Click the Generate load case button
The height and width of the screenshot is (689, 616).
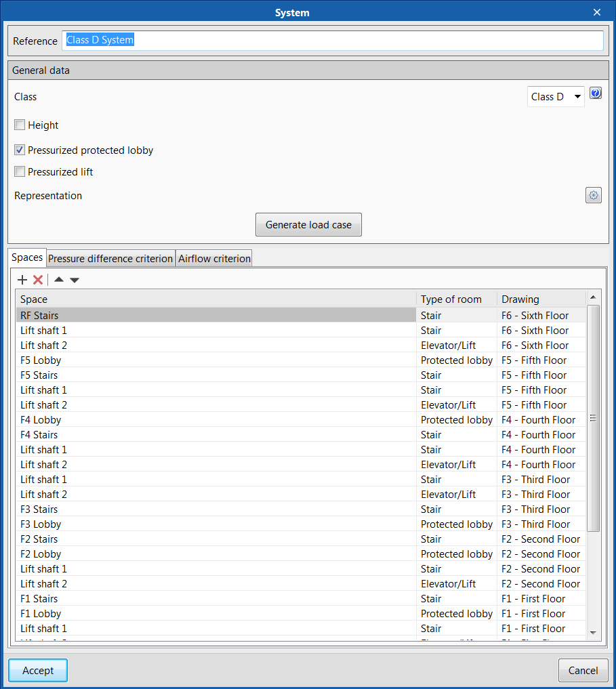coord(308,225)
